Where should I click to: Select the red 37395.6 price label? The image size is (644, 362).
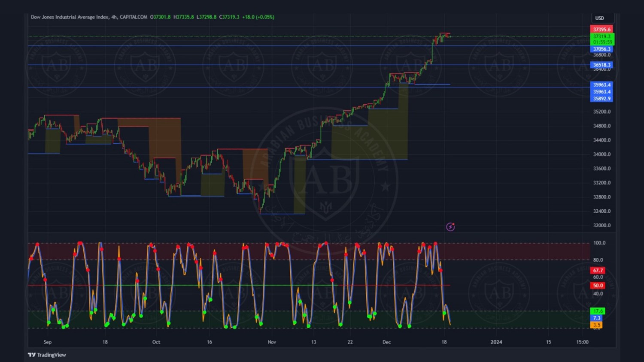[601, 30]
